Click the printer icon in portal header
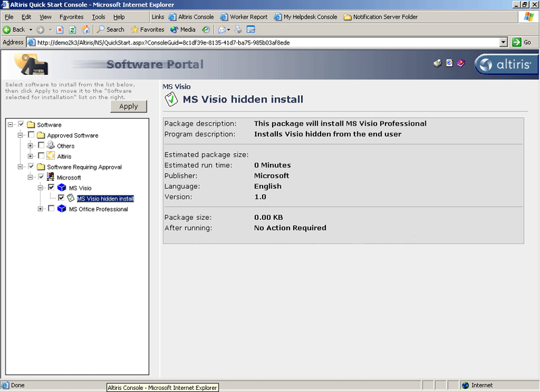This screenshot has height=392, width=540. click(437, 63)
